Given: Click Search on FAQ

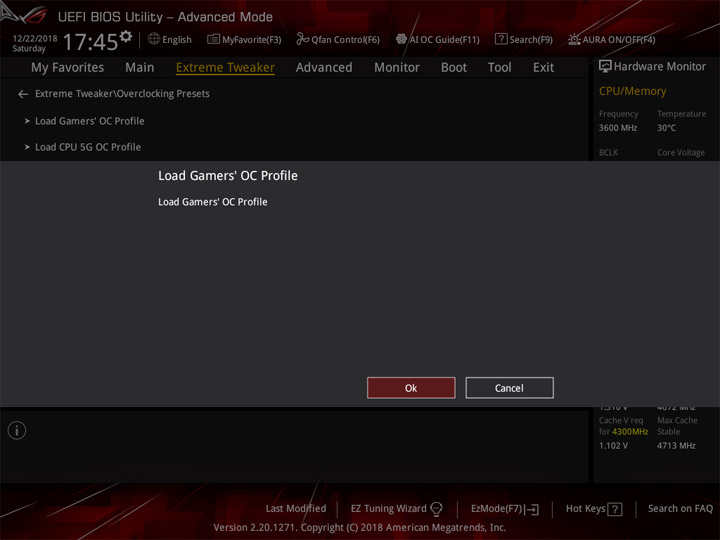Looking at the screenshot, I should coord(680,508).
